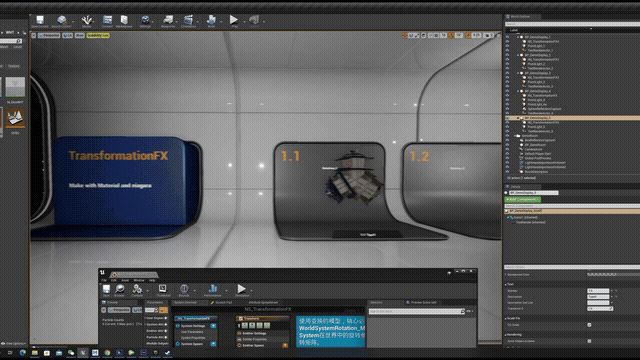Viewport: 640px width, 360px height.
Task: Click the green Add Component button
Action: tap(523, 200)
